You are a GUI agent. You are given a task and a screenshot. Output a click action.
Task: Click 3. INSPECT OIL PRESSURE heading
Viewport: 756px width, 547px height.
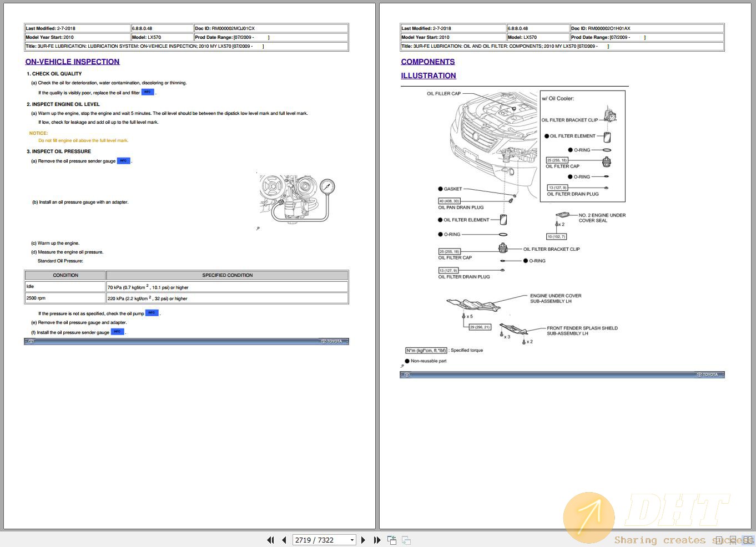59,151
